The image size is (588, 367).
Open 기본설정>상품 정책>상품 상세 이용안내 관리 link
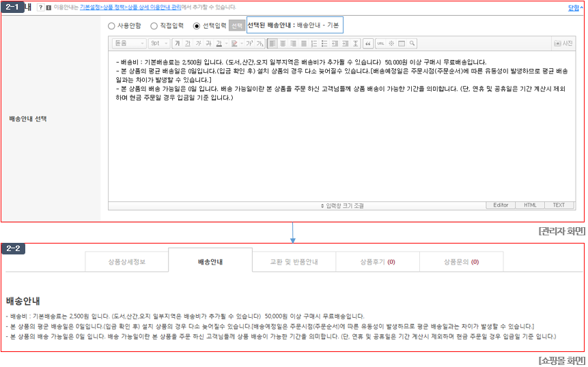pos(130,7)
